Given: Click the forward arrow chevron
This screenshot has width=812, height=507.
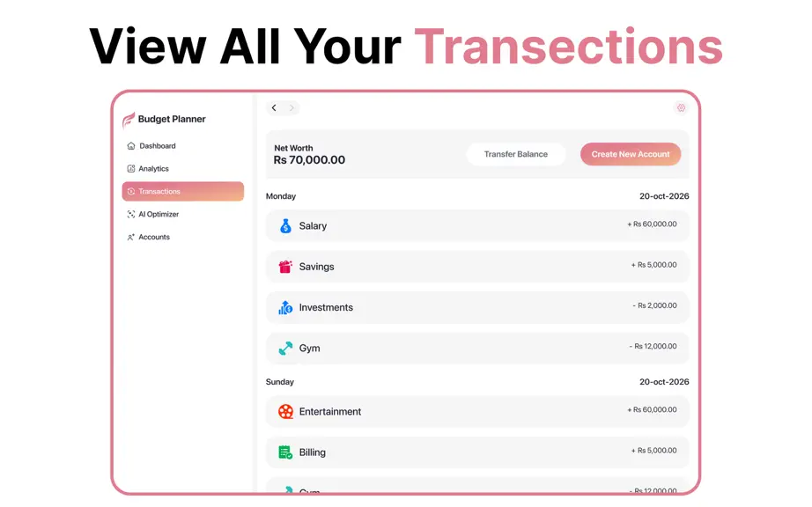Looking at the screenshot, I should [x=292, y=107].
